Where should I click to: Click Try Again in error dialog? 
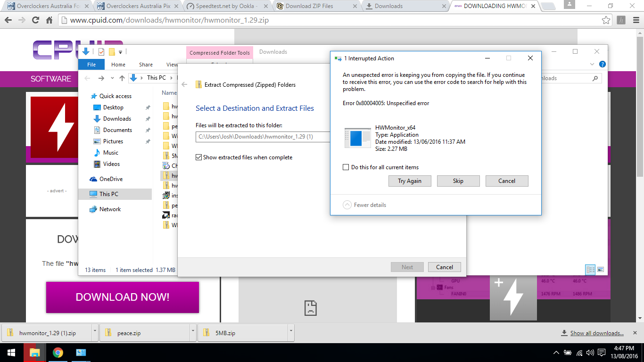point(410,181)
